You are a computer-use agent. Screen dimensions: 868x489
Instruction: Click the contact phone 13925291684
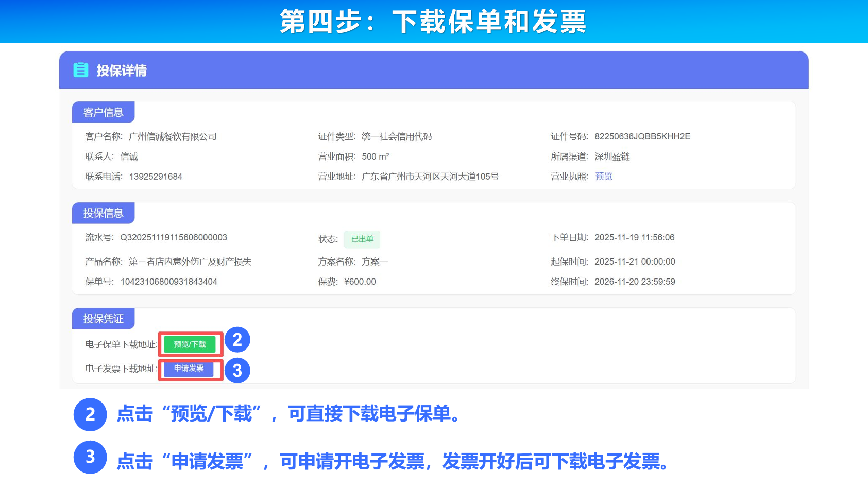tap(156, 177)
